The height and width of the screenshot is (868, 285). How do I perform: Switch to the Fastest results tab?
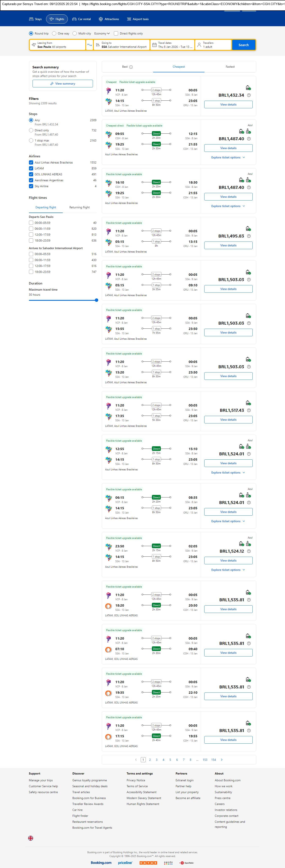coord(230,67)
